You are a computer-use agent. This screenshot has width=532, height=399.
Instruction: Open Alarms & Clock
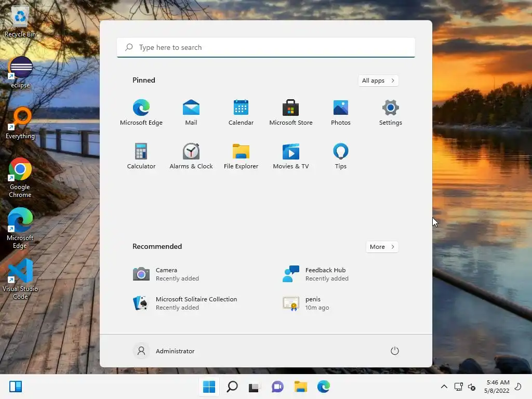191,156
